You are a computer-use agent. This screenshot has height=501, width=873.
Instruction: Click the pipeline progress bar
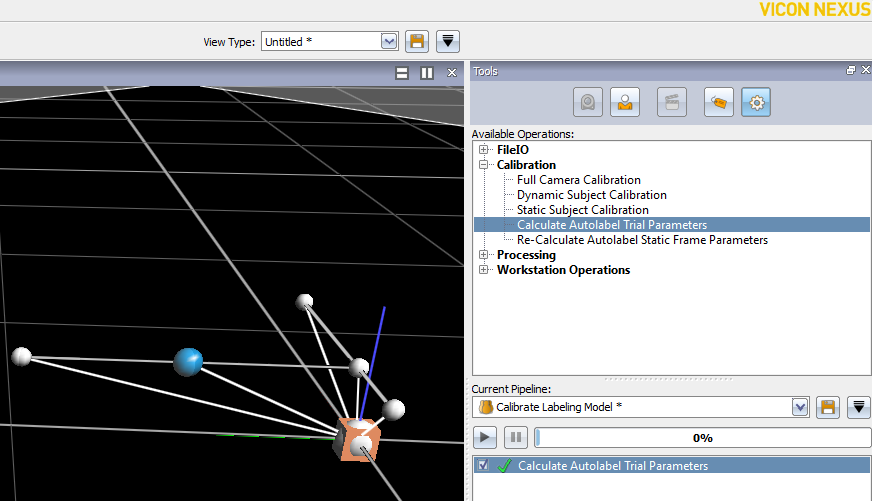point(703,438)
